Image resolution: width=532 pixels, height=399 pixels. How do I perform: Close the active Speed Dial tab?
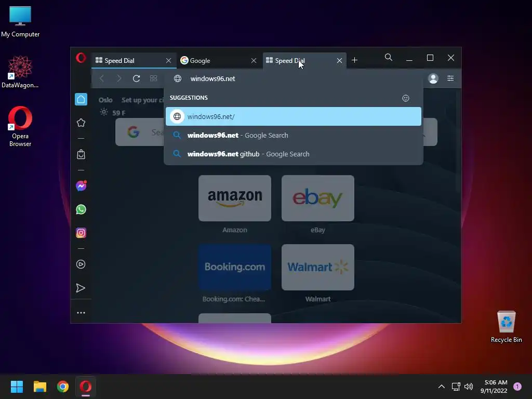[339, 60]
